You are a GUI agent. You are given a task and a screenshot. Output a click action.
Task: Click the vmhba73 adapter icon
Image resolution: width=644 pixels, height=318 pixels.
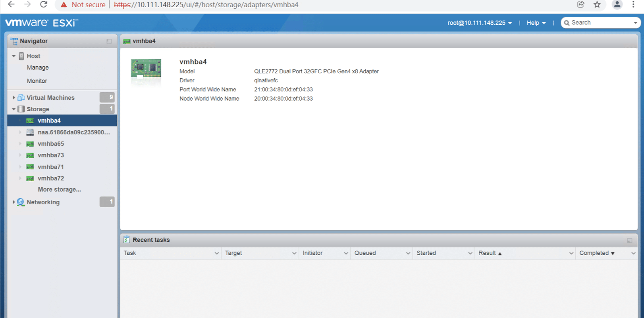pos(30,155)
